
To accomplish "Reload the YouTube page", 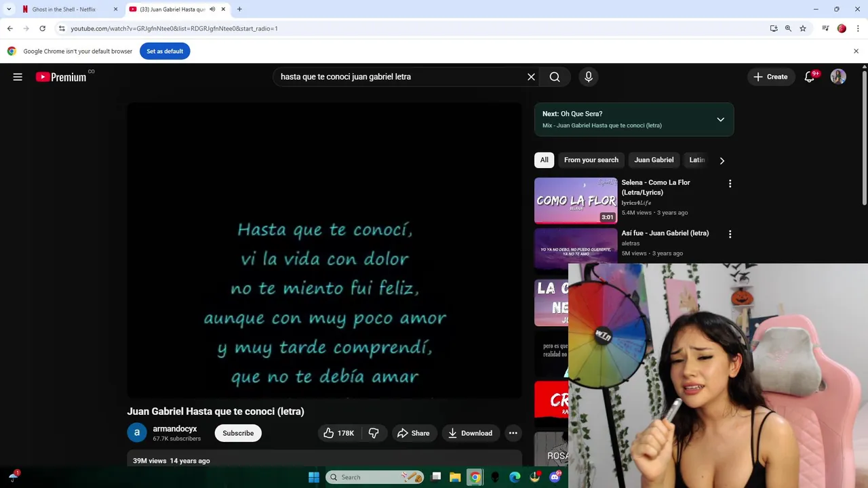I will click(42, 28).
